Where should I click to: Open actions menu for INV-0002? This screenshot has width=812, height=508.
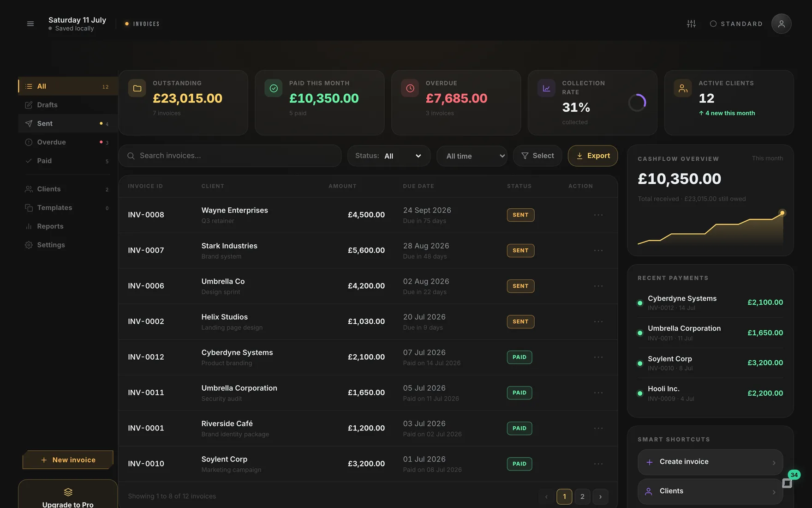coord(598,321)
